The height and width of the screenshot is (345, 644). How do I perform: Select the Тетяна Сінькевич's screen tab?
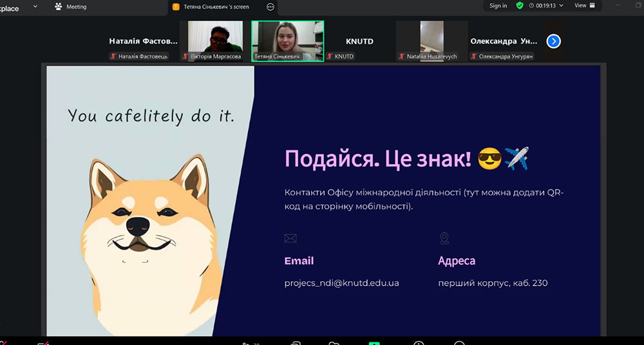point(215,6)
